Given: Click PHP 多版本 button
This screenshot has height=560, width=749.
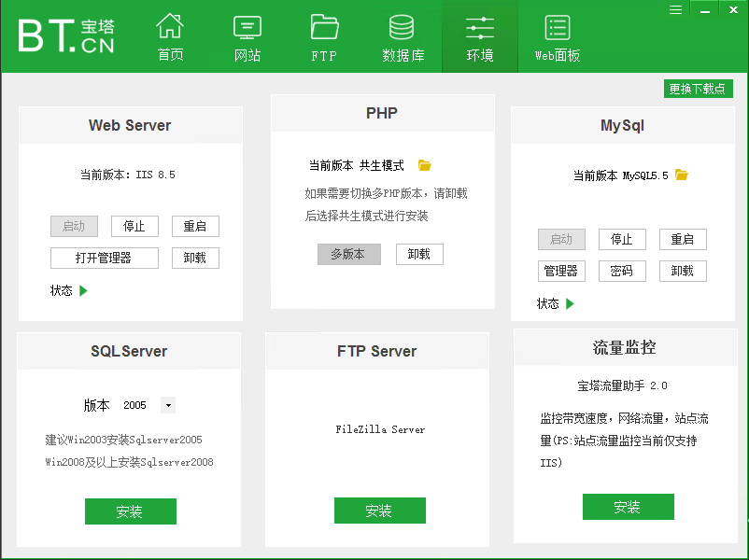Looking at the screenshot, I should pyautogui.click(x=348, y=254).
